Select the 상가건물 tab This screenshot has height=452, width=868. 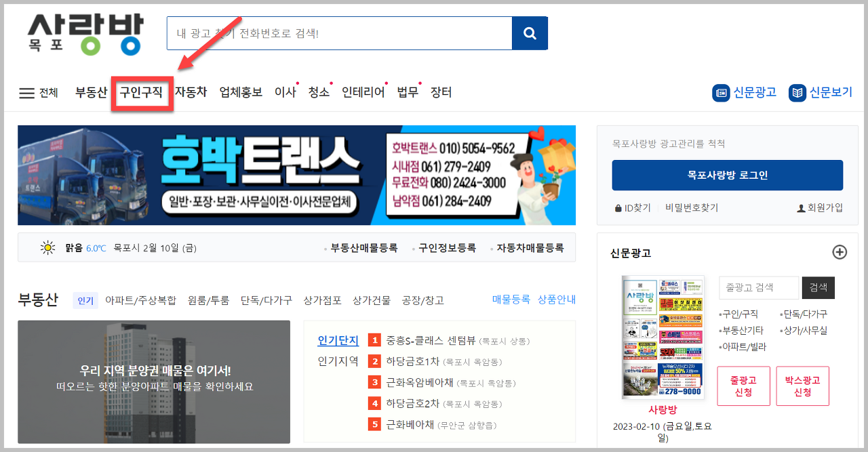pyautogui.click(x=372, y=300)
